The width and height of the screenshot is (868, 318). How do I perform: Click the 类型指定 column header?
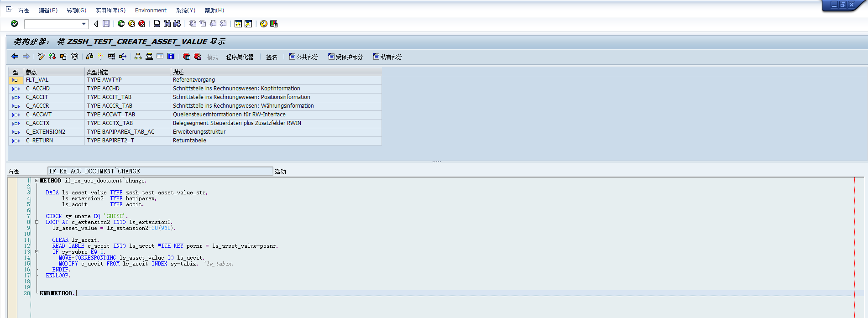[x=127, y=72]
